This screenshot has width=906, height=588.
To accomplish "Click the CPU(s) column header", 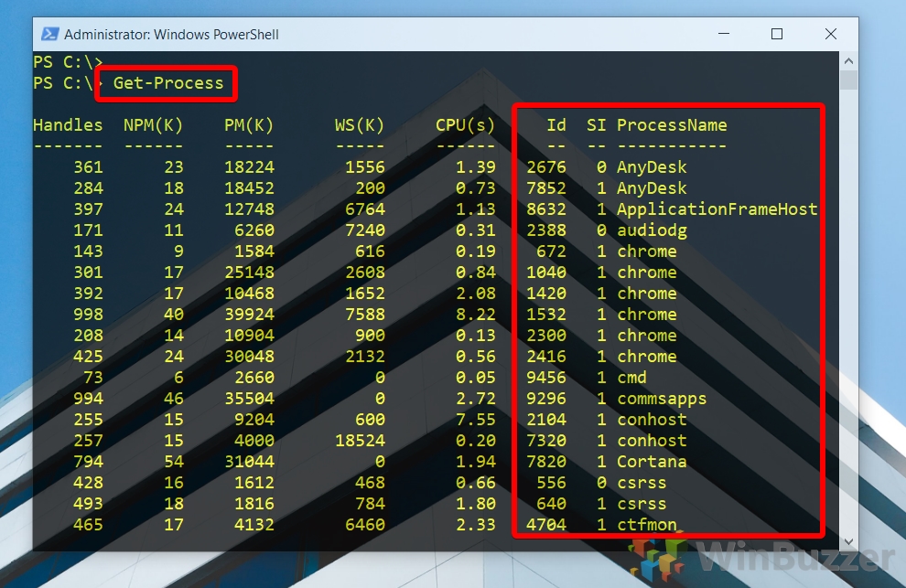I will [x=465, y=125].
